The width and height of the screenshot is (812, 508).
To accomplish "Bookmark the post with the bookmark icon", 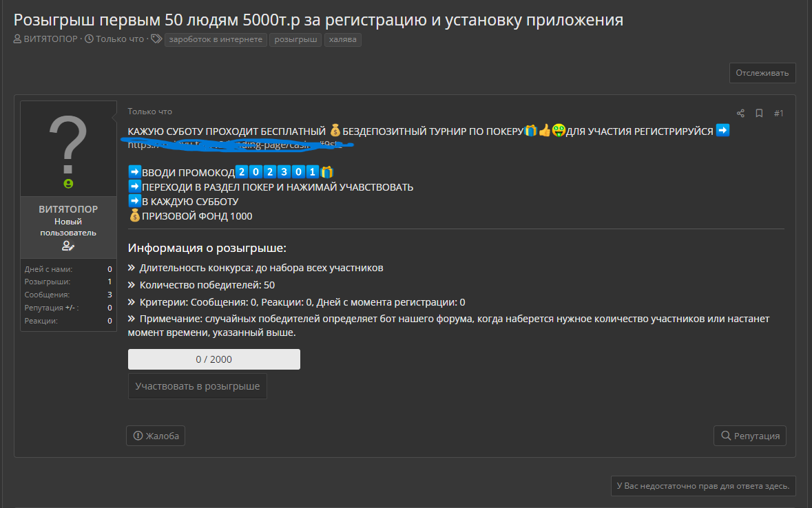I will [x=759, y=114].
